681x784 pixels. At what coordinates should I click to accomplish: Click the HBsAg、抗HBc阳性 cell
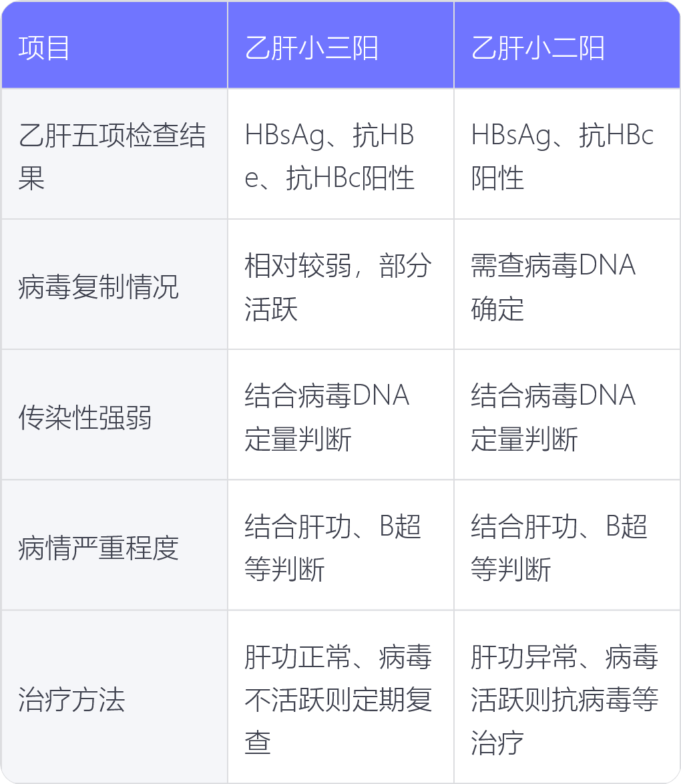[567, 154]
